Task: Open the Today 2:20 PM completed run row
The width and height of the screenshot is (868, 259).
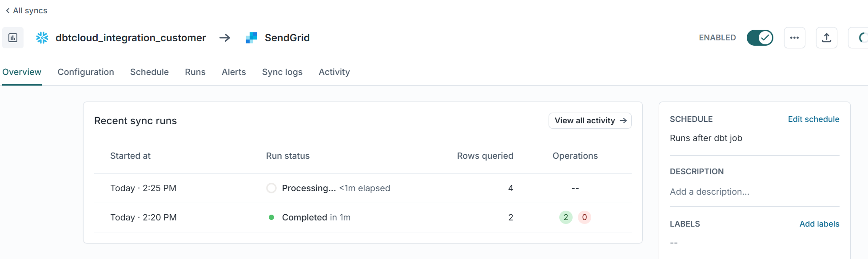Action: [363, 217]
